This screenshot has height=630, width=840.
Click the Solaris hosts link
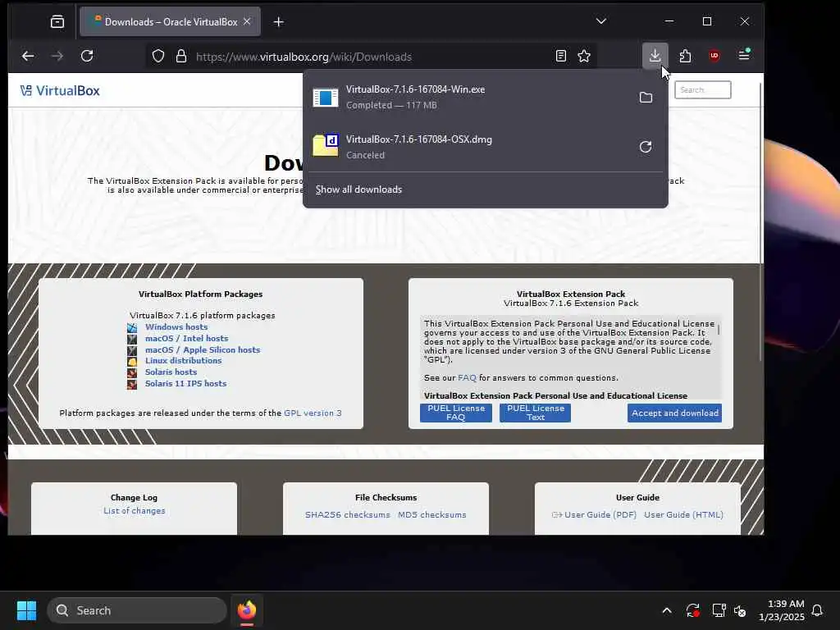click(171, 372)
